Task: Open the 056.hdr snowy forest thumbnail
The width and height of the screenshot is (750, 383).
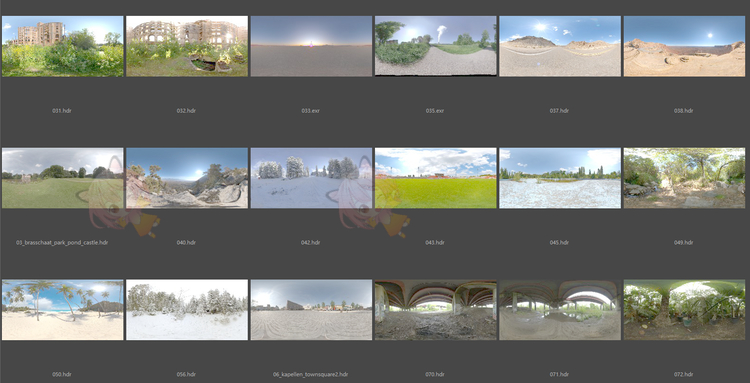Action: pos(187,310)
